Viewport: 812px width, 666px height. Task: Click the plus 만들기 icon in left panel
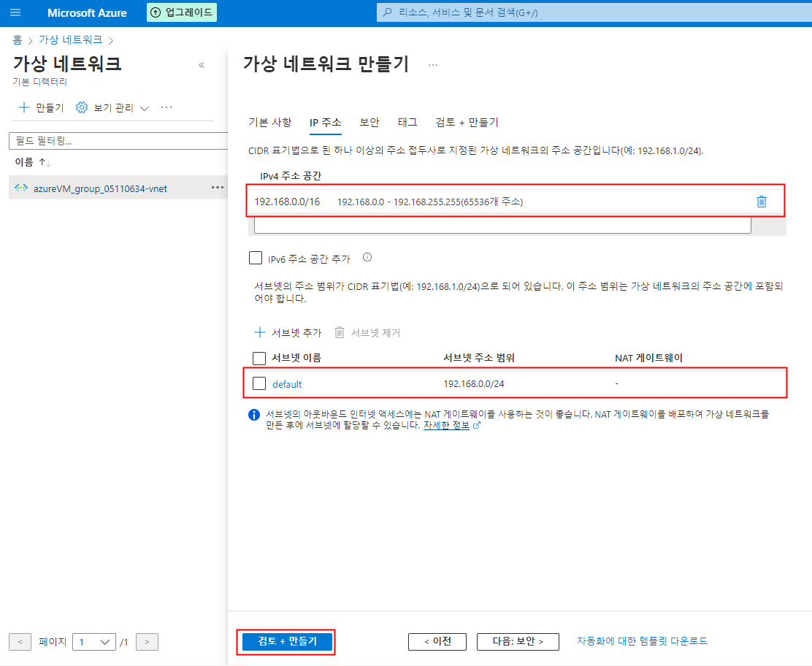[24, 107]
